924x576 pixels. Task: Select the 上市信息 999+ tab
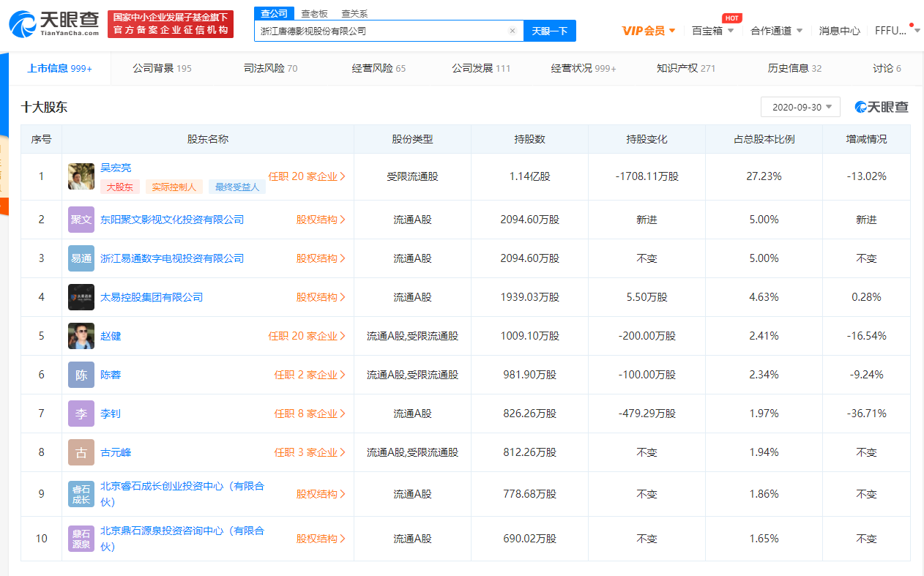click(x=60, y=68)
